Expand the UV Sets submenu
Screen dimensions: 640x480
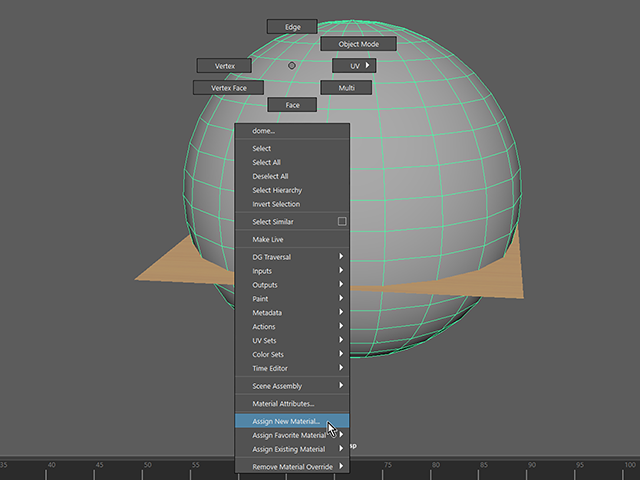(292, 340)
